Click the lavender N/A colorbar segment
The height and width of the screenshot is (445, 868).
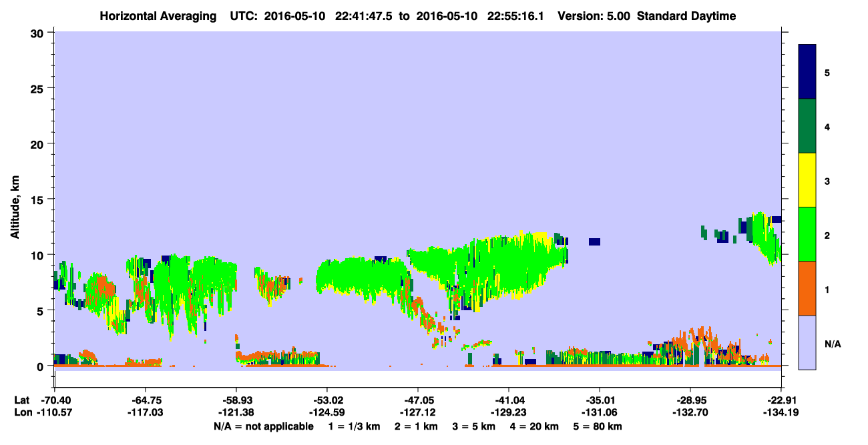tap(807, 342)
